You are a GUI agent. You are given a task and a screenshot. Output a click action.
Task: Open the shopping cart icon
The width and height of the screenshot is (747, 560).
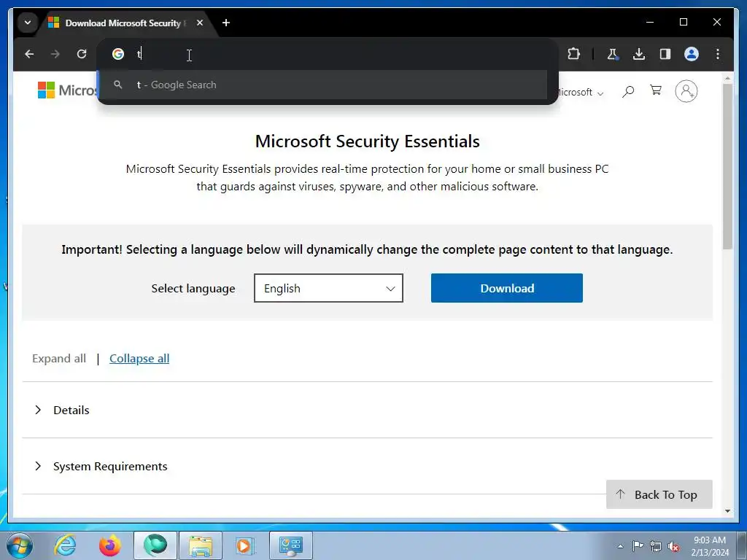pos(656,90)
